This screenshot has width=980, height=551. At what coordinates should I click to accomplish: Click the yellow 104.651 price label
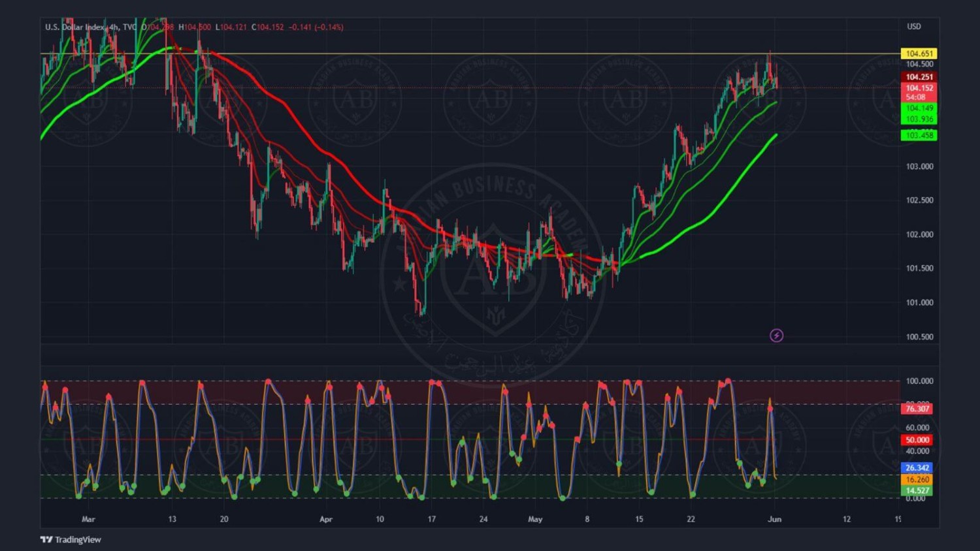pos(919,54)
